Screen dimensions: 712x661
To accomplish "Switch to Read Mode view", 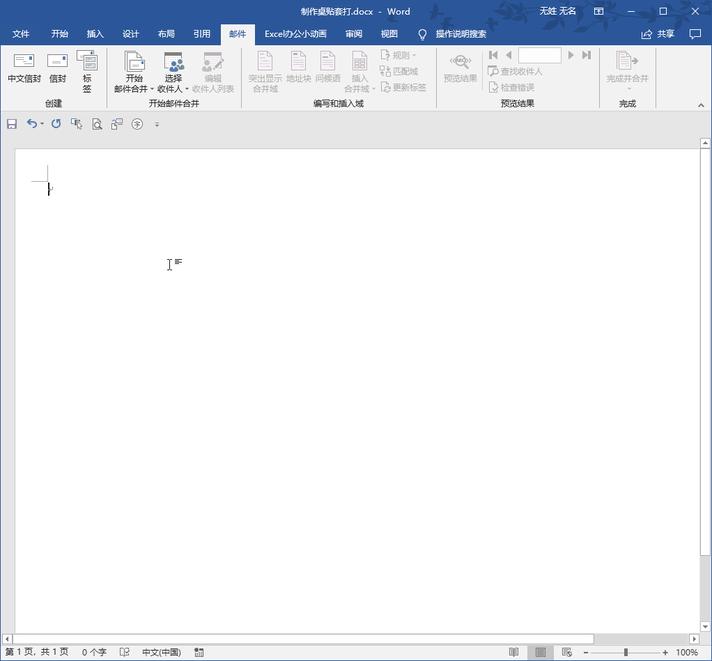I will [514, 652].
